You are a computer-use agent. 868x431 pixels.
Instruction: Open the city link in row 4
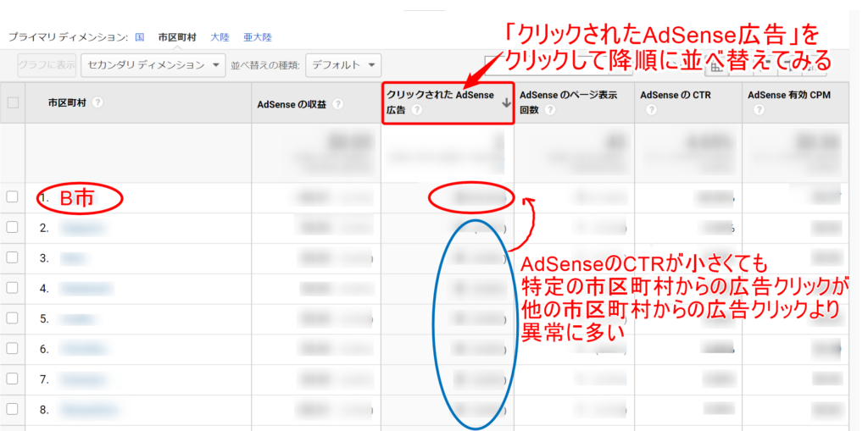point(86,288)
